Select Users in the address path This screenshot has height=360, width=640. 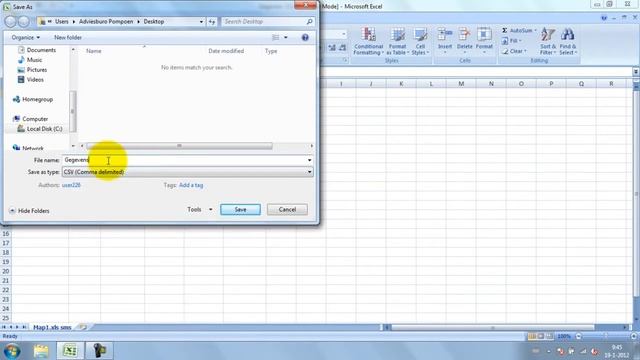pos(62,21)
